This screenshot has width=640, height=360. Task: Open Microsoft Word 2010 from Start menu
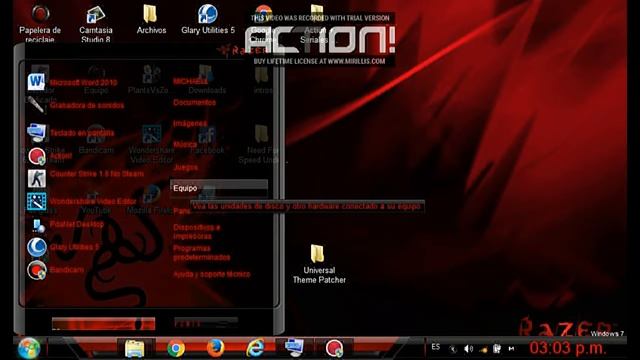tap(72, 82)
